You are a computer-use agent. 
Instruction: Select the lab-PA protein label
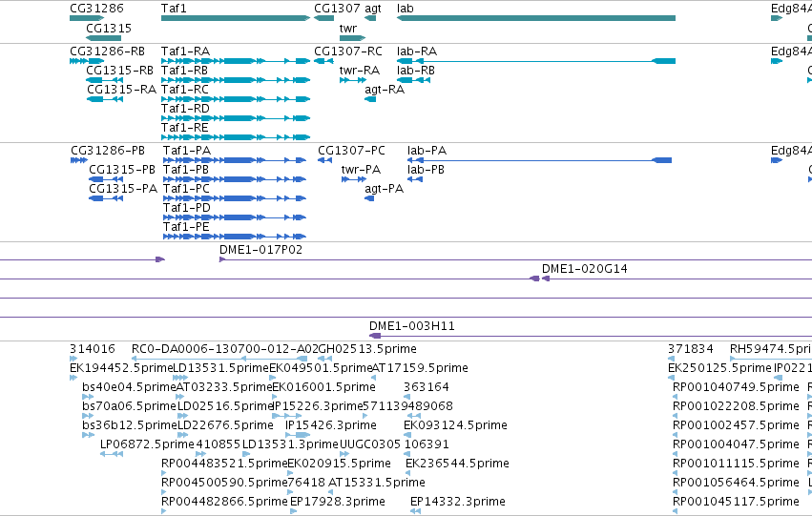(x=427, y=151)
